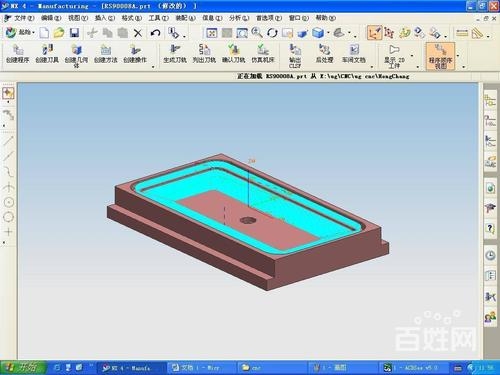Click the Create Operation (创建操作) icon
Image resolution: width=500 pixels, height=375 pixels.
tap(135, 53)
